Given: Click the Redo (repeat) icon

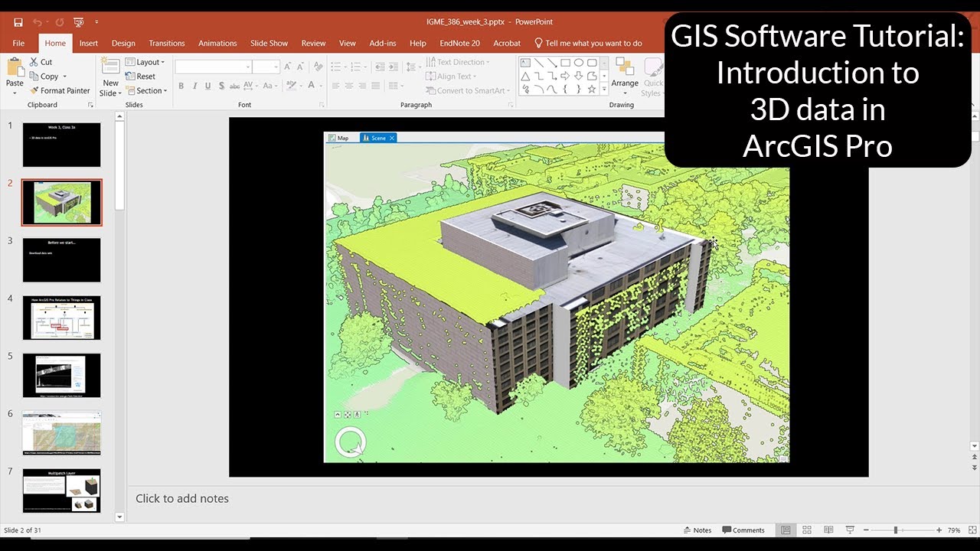Looking at the screenshot, I should pos(60,22).
